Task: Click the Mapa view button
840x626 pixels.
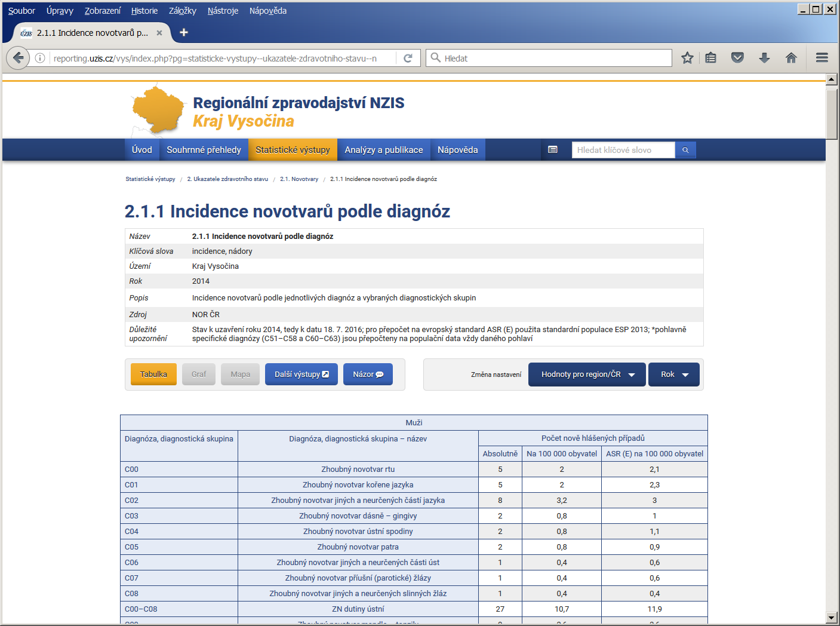Action: (241, 375)
